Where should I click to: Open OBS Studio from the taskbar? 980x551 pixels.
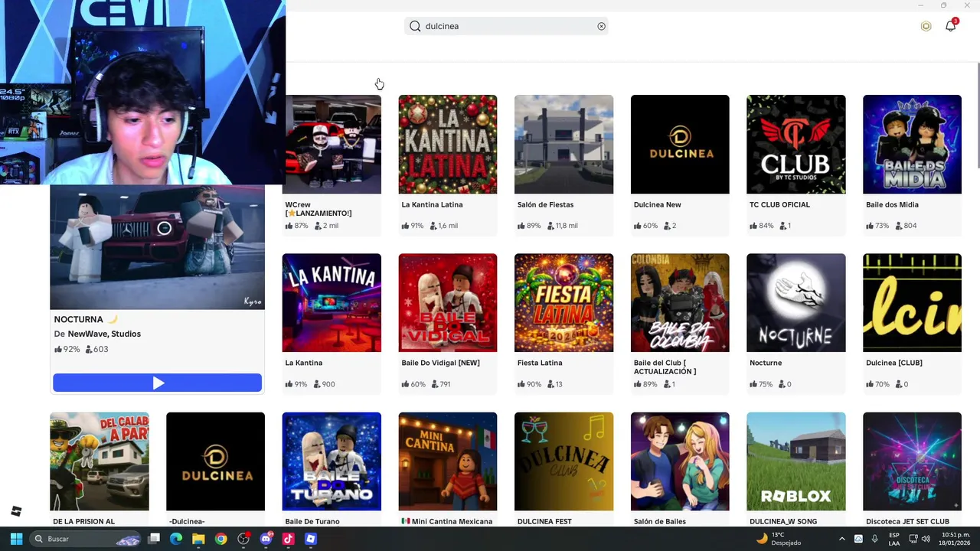[243, 539]
